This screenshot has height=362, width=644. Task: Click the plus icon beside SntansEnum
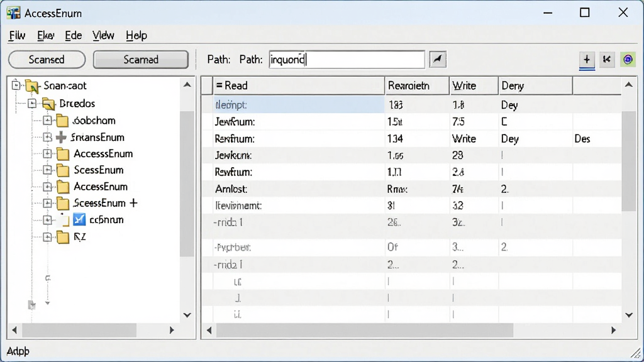point(61,137)
